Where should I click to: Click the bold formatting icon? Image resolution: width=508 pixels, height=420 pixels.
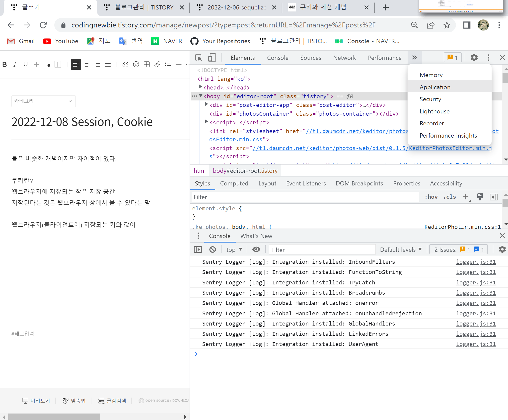tap(4, 65)
